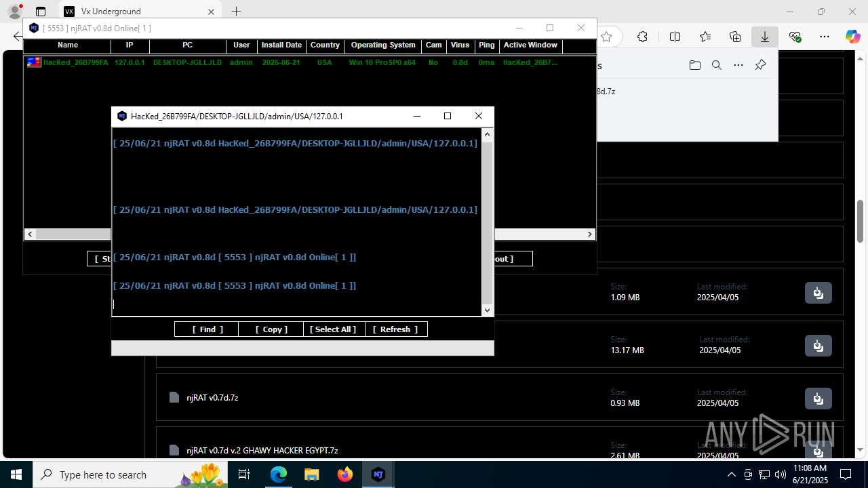Image resolution: width=868 pixels, height=488 pixels.
Task: Open Firefox from taskbar
Action: pos(345,474)
